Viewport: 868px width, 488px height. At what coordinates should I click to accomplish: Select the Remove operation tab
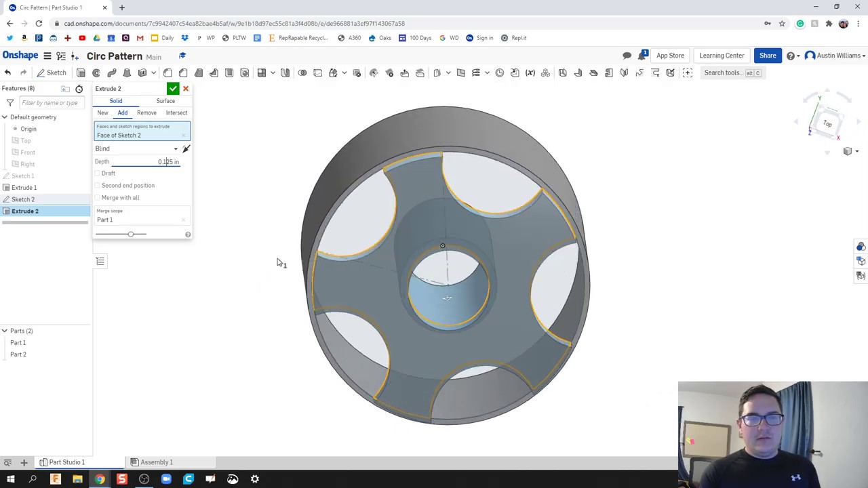[x=146, y=113]
